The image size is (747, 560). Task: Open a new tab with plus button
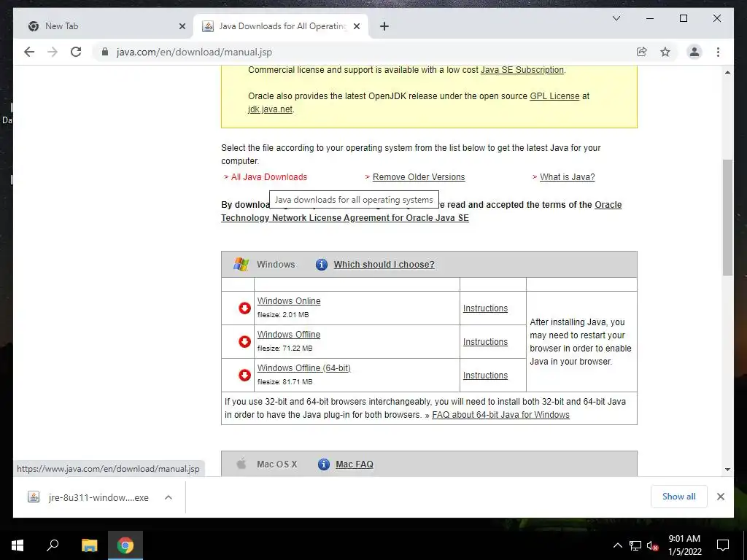[384, 26]
